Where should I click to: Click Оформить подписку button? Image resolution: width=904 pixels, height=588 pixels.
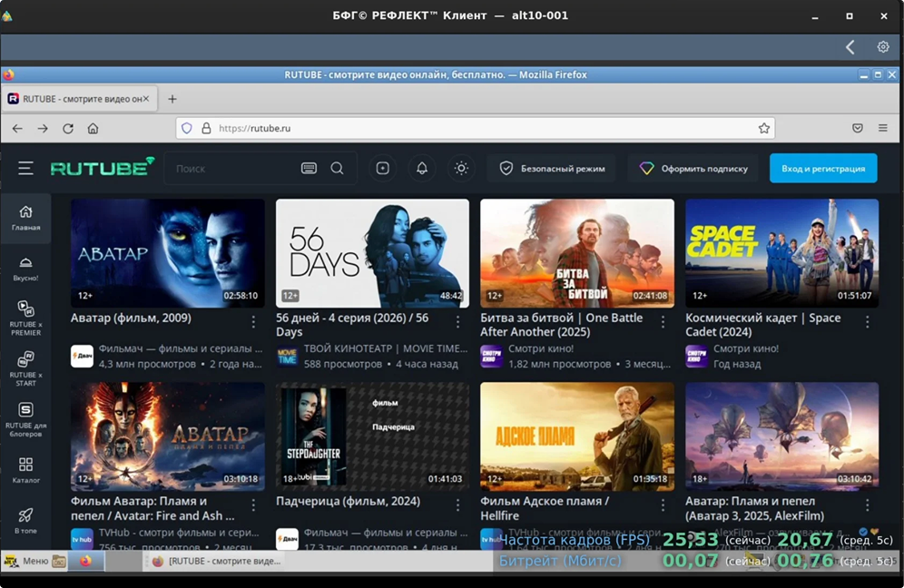click(693, 169)
